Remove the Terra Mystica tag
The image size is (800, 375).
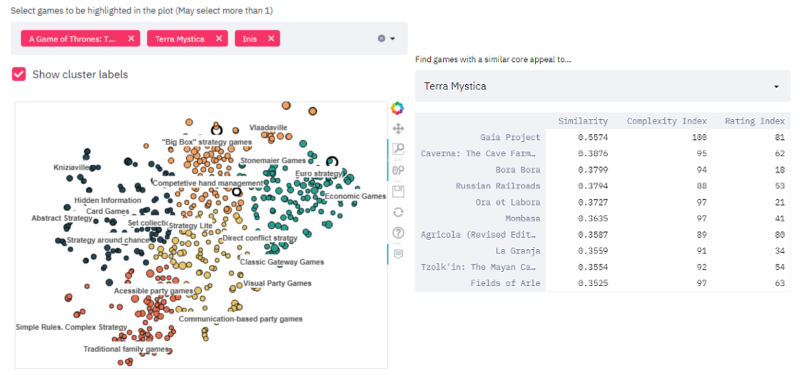(219, 38)
